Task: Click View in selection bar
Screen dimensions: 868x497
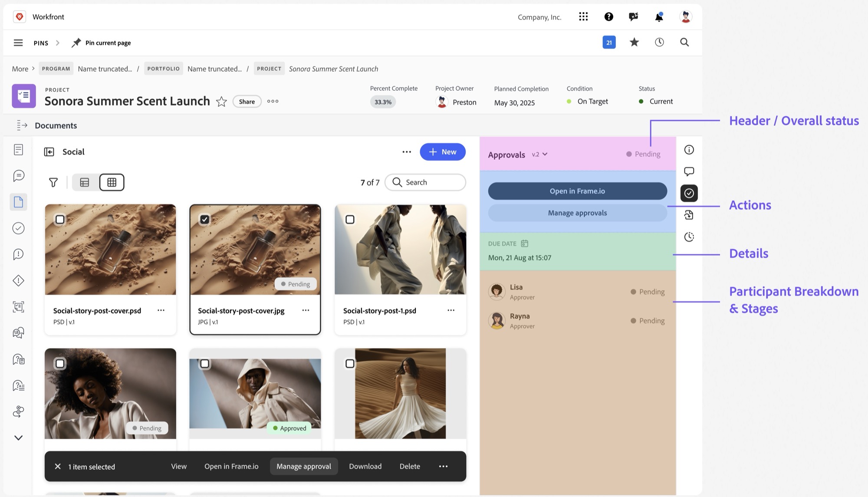Action: click(x=179, y=467)
